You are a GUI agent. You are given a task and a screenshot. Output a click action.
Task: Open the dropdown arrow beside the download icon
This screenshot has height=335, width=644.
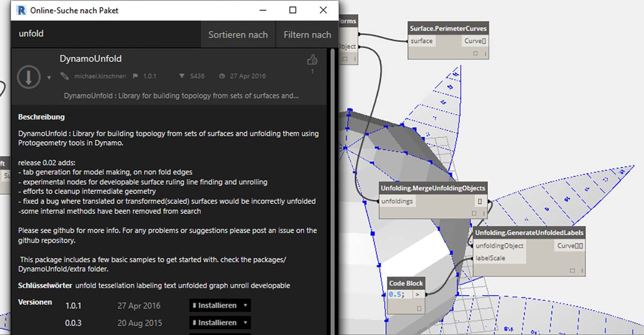(x=49, y=77)
